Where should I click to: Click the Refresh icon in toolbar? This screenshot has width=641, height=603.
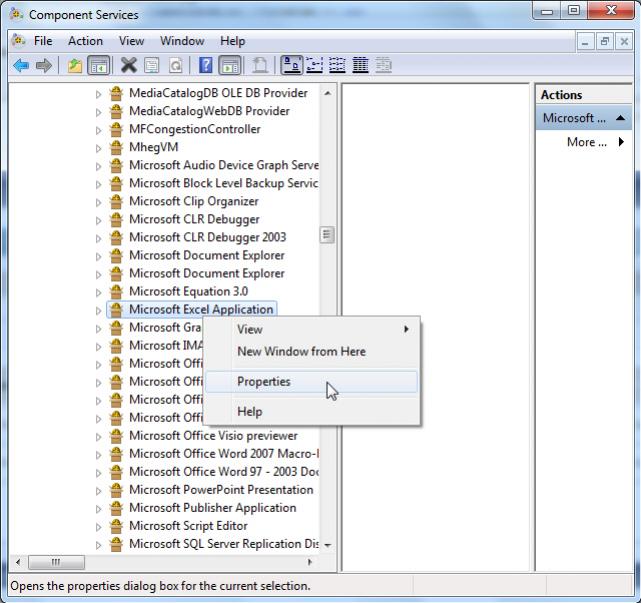[175, 65]
